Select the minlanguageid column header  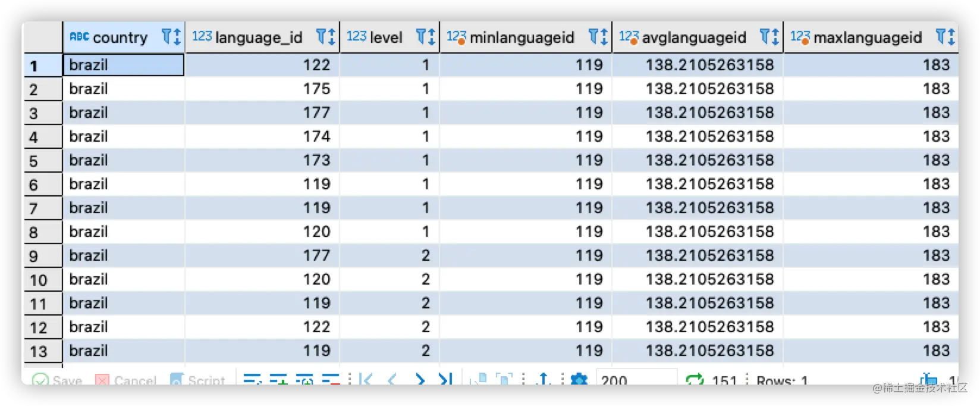point(526,37)
